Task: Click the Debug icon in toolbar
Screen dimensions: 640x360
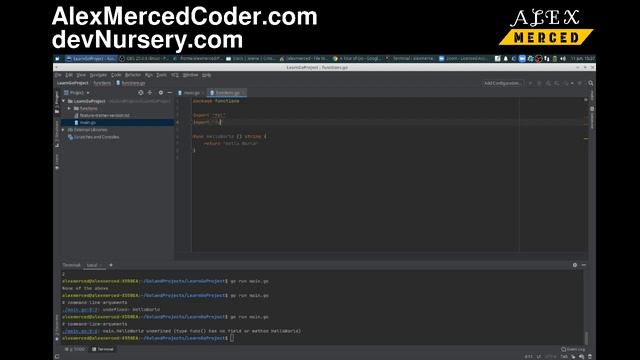Action: click(x=539, y=83)
